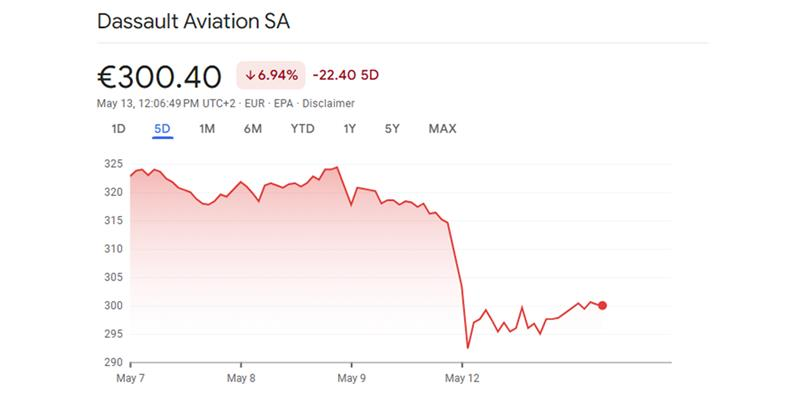
Task: Click the May 7 date label
Action: 131,379
